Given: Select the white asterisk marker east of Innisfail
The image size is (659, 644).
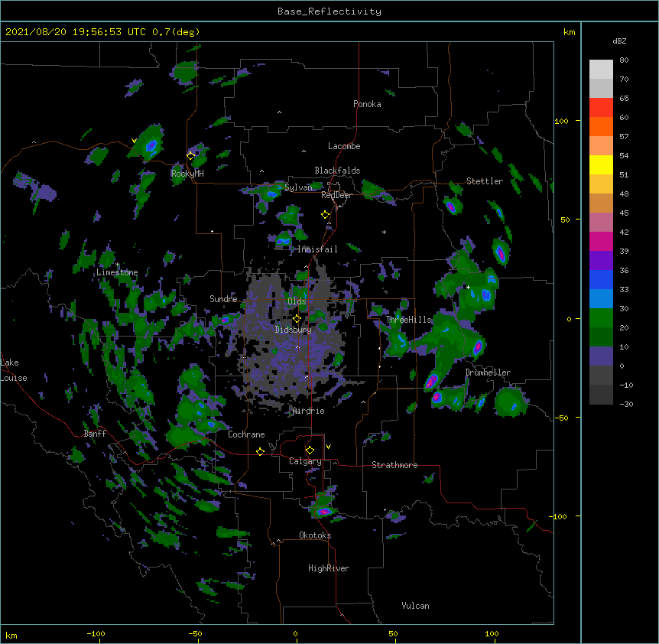Looking at the screenshot, I should [x=384, y=232].
